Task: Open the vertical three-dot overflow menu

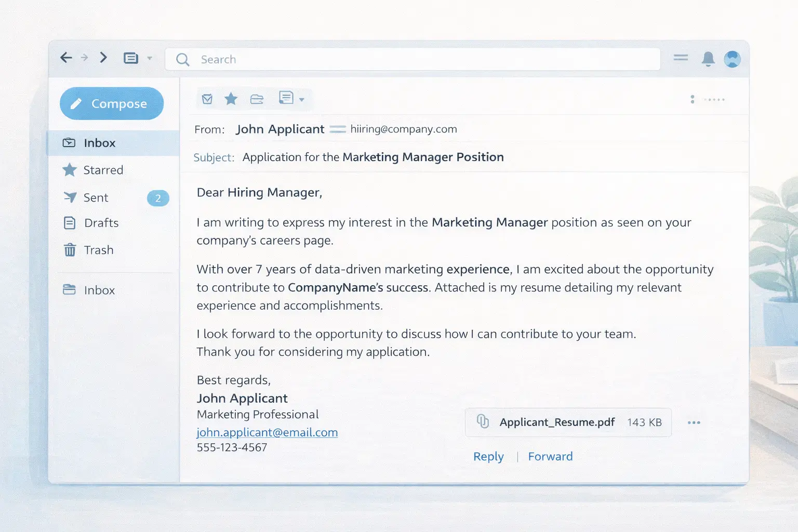Action: 692,99
